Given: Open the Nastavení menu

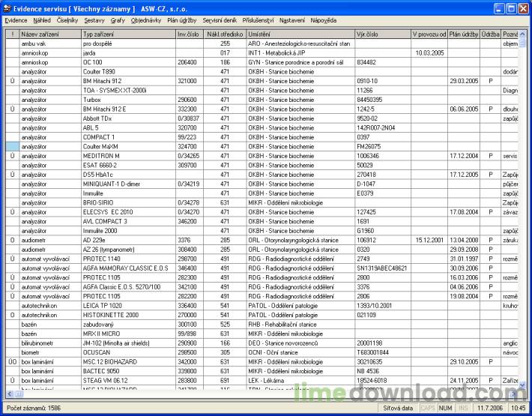Looking at the screenshot, I should (291, 21).
